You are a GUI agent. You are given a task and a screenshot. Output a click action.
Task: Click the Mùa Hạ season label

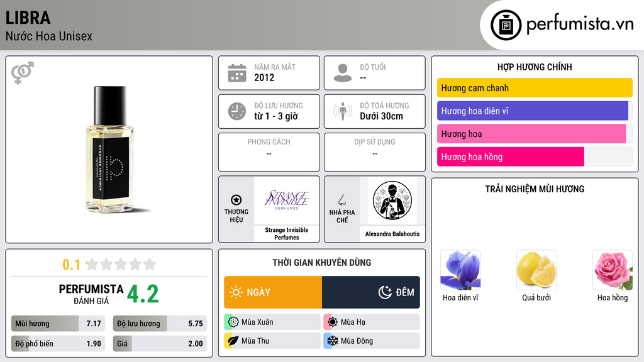pos(353,322)
